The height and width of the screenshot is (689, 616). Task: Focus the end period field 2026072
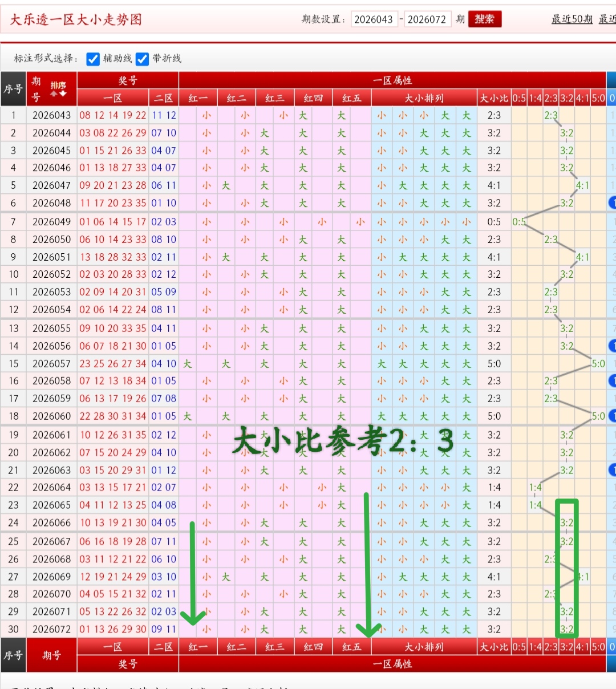click(427, 19)
